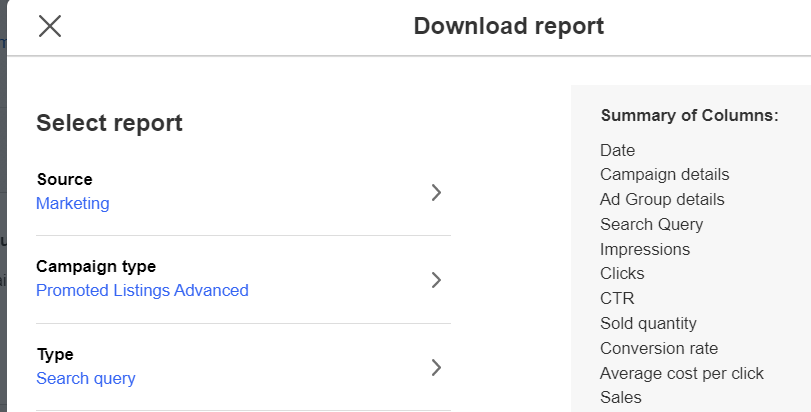This screenshot has width=811, height=412.
Task: Select Date in the columns summary
Action: tap(618, 151)
